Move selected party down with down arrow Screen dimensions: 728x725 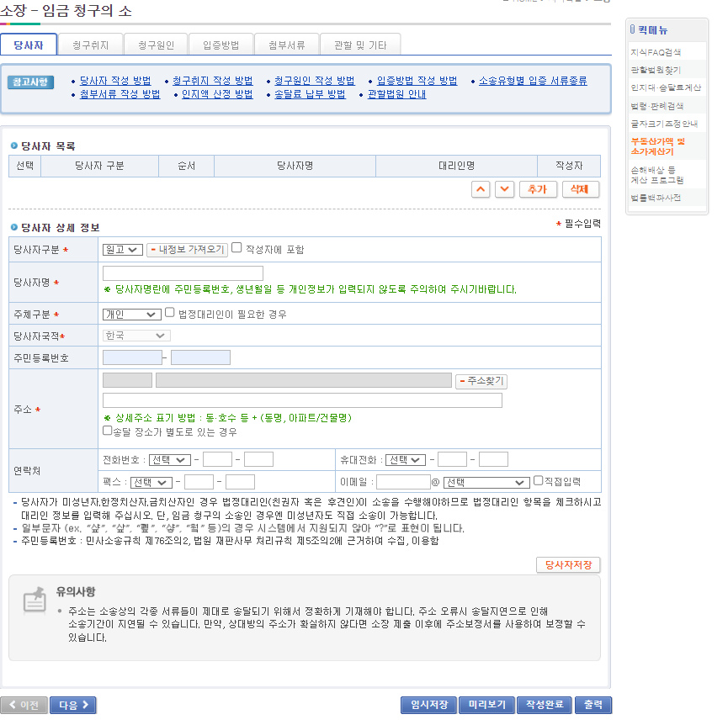[x=506, y=189]
